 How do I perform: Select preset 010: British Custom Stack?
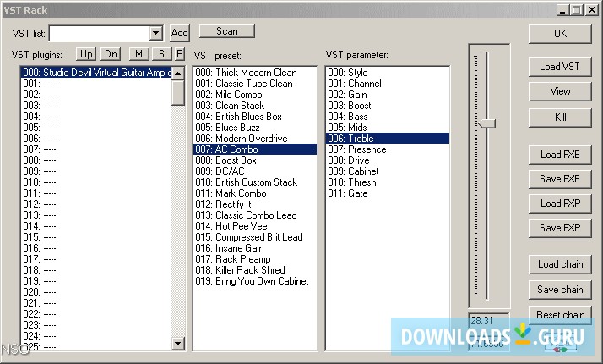(x=255, y=182)
